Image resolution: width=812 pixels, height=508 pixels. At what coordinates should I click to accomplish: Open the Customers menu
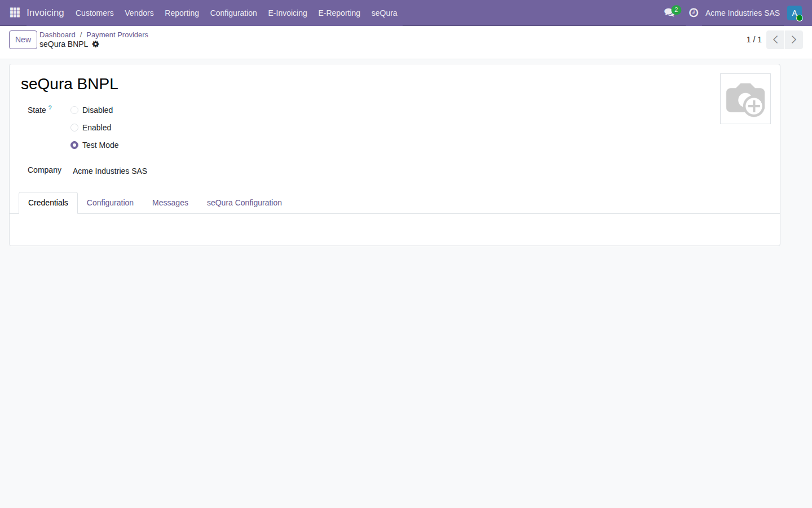(x=95, y=13)
